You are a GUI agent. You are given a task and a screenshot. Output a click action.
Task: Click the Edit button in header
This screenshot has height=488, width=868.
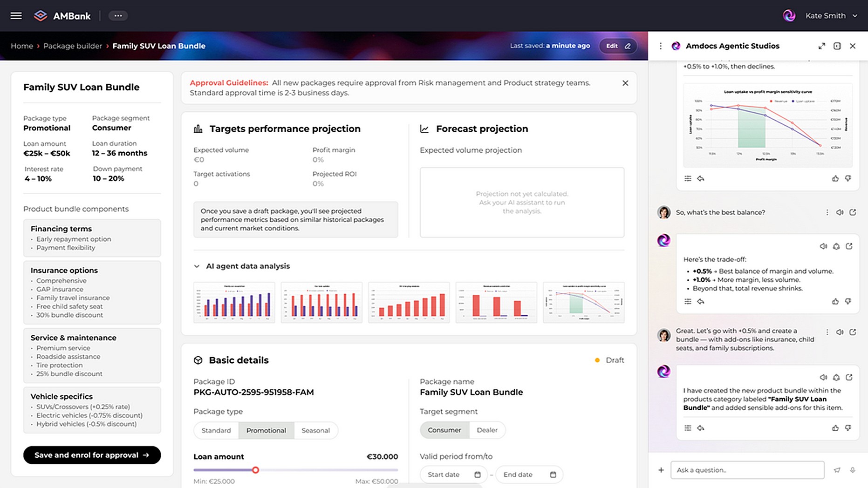[617, 46]
